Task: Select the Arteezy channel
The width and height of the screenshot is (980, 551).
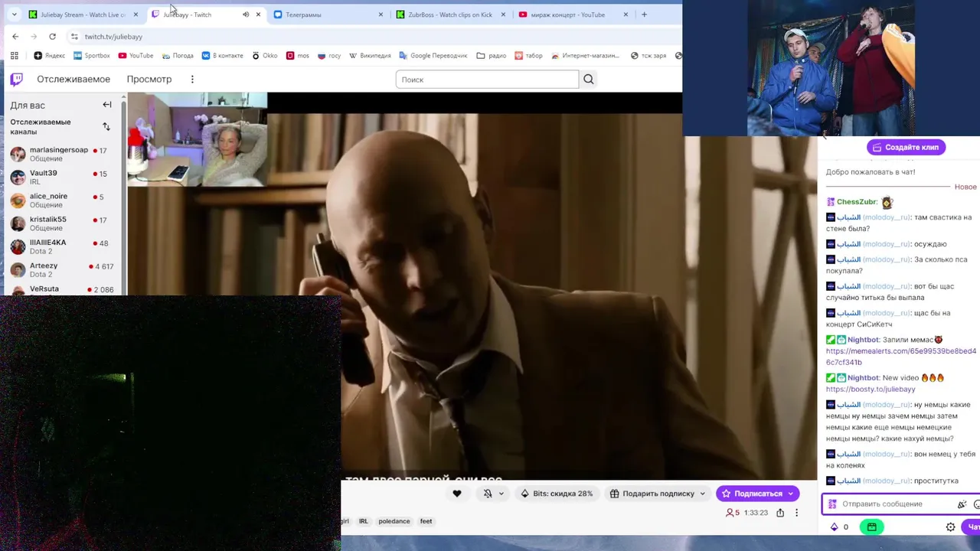Action: pyautogui.click(x=64, y=270)
